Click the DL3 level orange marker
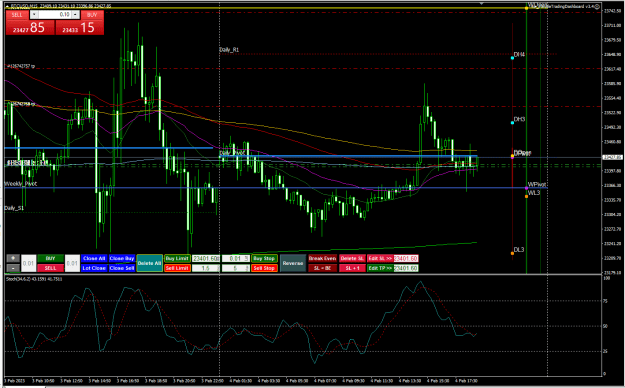Viewport: 625px width, 388px height. 512,253
